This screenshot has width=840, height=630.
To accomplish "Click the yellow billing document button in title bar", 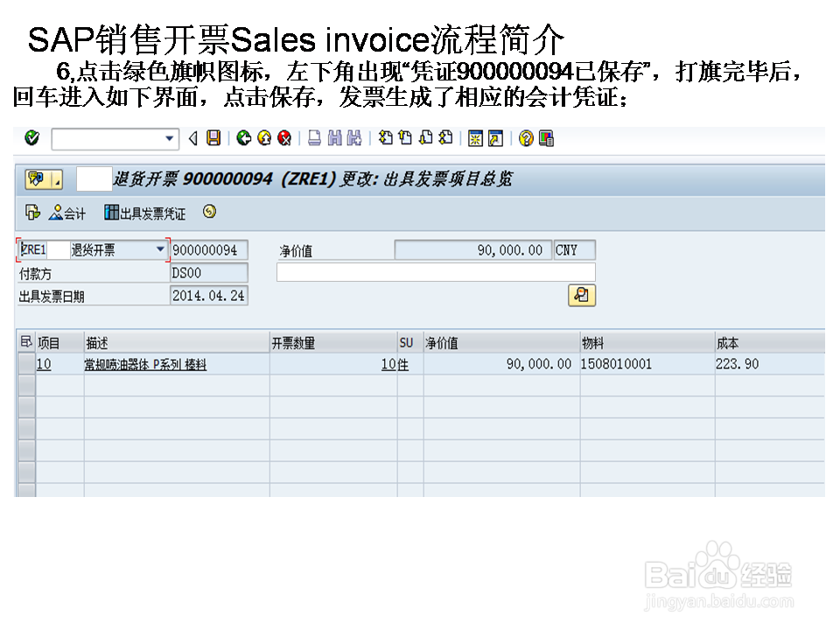I will click(x=38, y=179).
